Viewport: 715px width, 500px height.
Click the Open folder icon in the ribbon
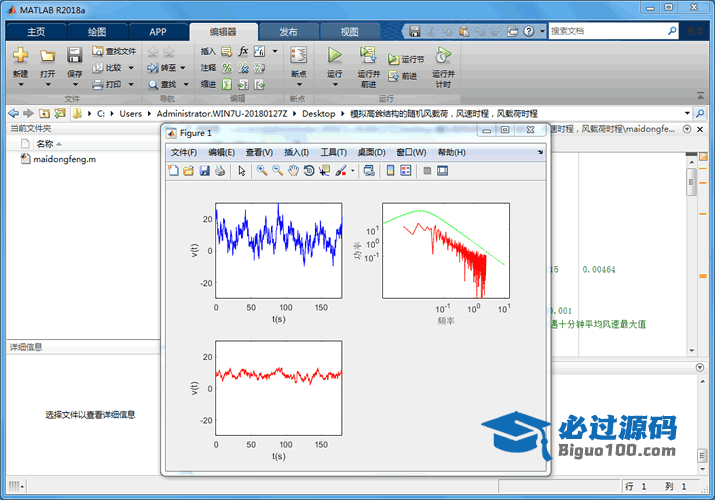pyautogui.click(x=47, y=56)
